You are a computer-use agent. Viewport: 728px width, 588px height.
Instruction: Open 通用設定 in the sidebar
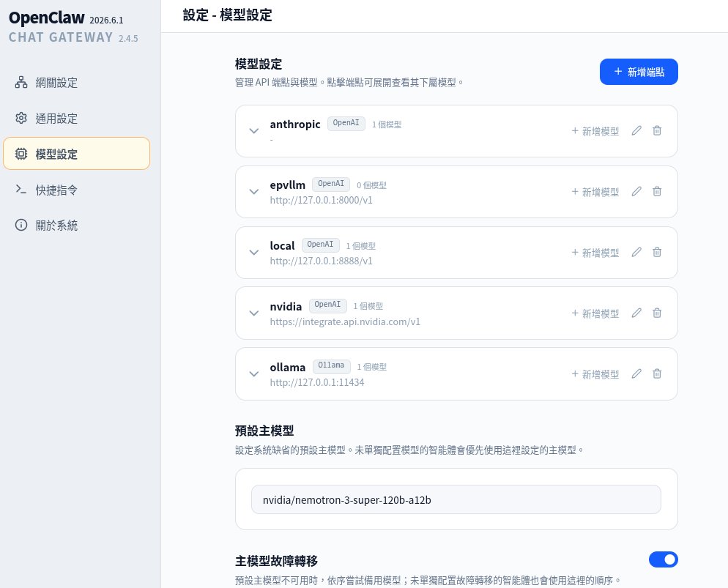click(x=77, y=119)
